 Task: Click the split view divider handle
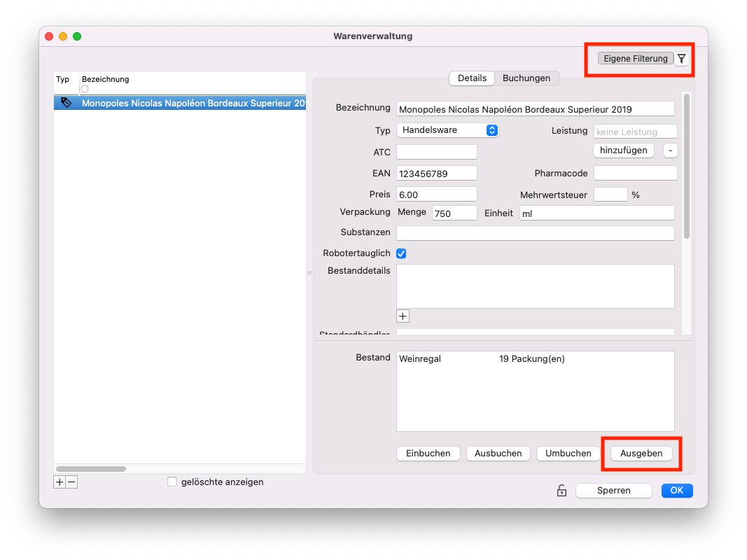coord(309,273)
